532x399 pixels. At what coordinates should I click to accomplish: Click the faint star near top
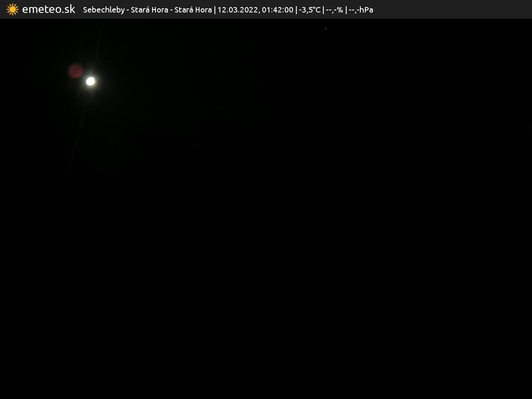coord(326,29)
